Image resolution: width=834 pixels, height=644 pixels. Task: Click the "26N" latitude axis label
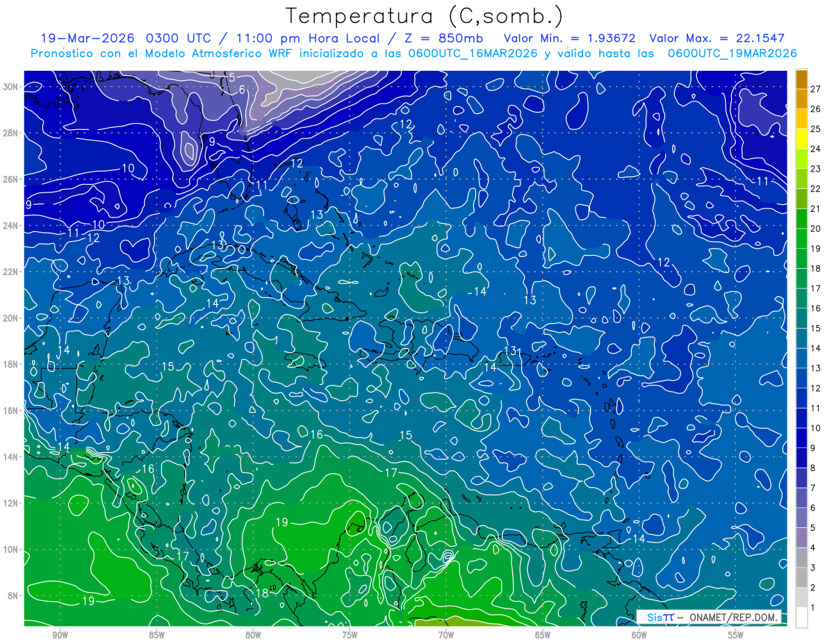tap(12, 179)
